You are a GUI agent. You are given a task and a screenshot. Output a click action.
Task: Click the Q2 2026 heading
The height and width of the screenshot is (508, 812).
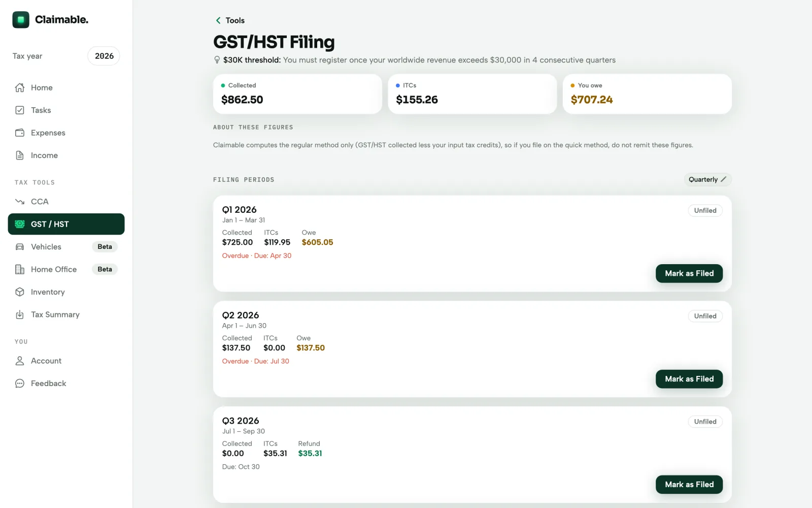241,315
